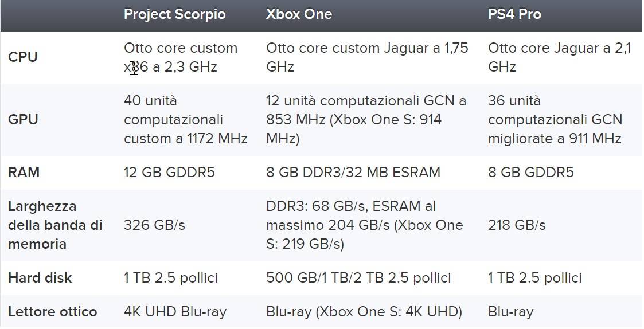Click the 36 unità computazionali GCN cell

tap(555, 120)
